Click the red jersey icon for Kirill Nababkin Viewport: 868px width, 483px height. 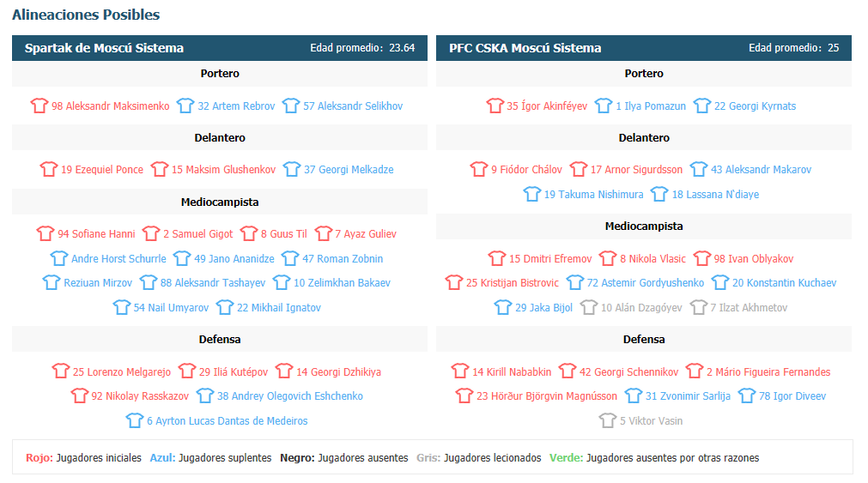(x=460, y=371)
